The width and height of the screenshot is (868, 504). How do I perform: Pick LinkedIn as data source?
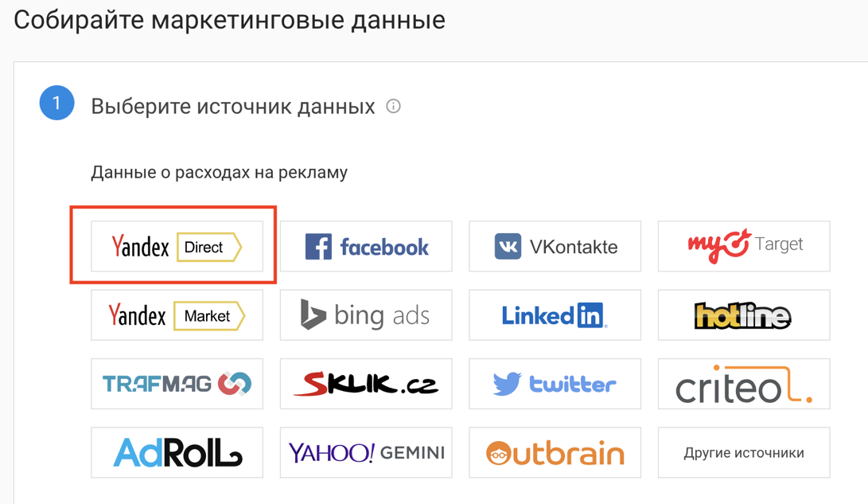[x=555, y=315]
